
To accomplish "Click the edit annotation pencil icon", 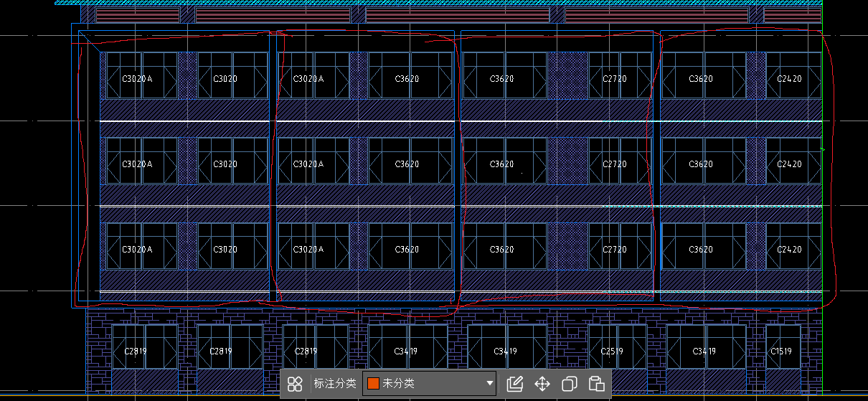I will tap(514, 384).
